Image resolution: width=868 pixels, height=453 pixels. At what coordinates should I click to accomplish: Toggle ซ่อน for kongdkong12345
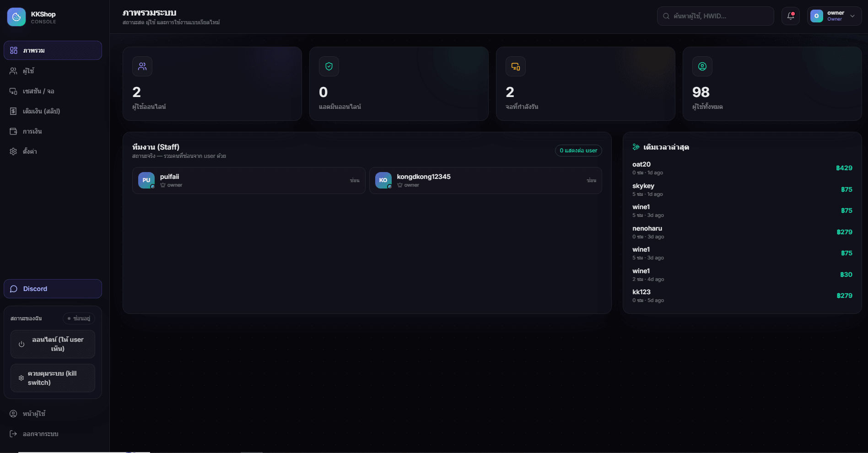tap(591, 180)
